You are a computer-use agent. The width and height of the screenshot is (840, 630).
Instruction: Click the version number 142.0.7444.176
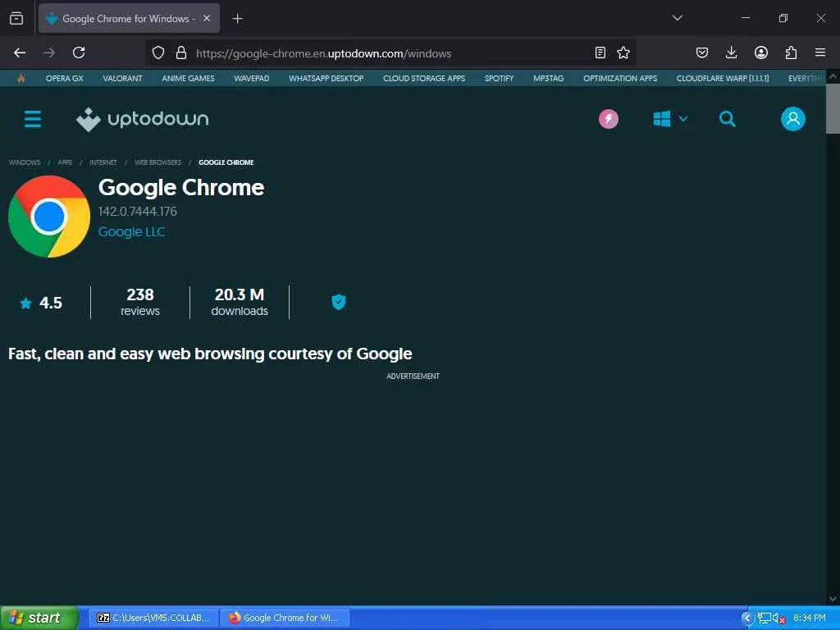click(138, 212)
